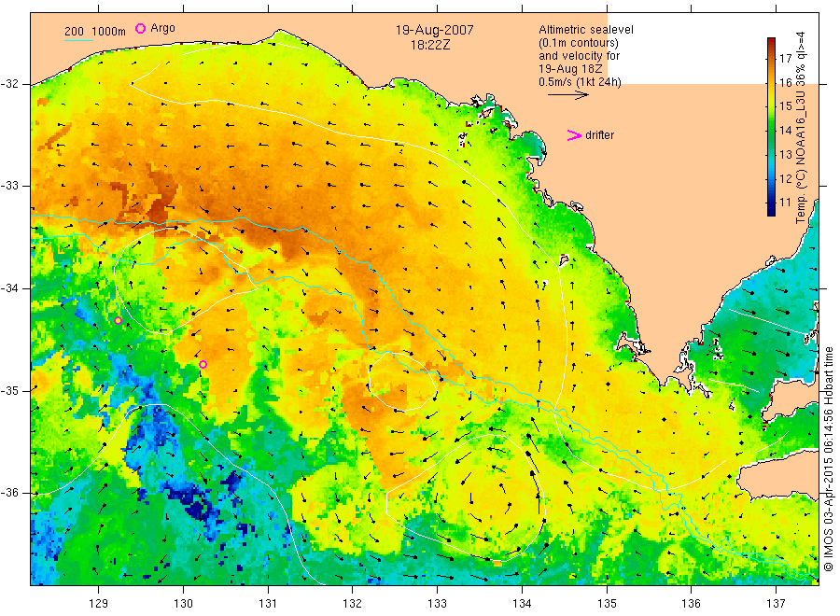Screen dimensions: 840x616
Task: Click the IMOS copyright timestamp text
Action: 829,458
